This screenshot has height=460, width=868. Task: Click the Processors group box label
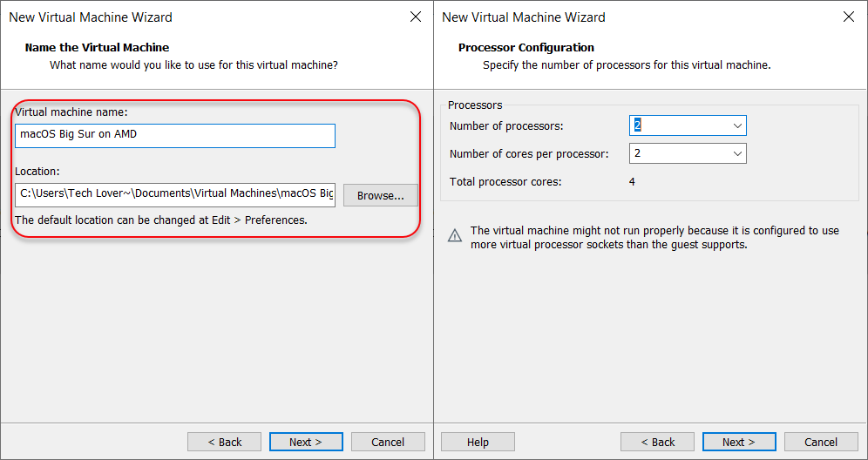[475, 105]
